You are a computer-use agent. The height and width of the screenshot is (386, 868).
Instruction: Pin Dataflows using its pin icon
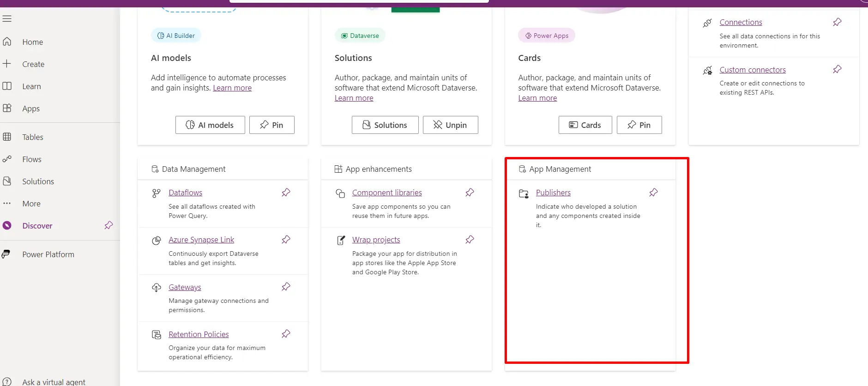click(x=286, y=193)
